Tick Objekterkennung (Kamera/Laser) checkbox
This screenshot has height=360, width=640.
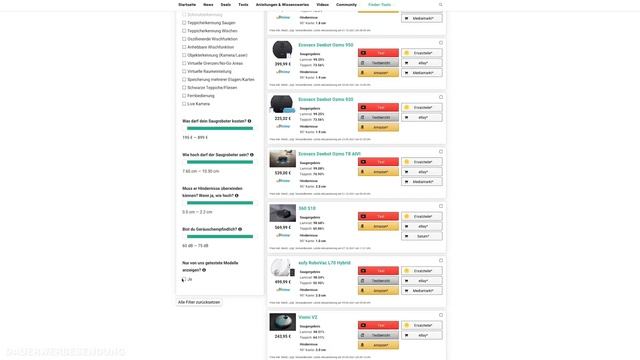[x=184, y=55]
